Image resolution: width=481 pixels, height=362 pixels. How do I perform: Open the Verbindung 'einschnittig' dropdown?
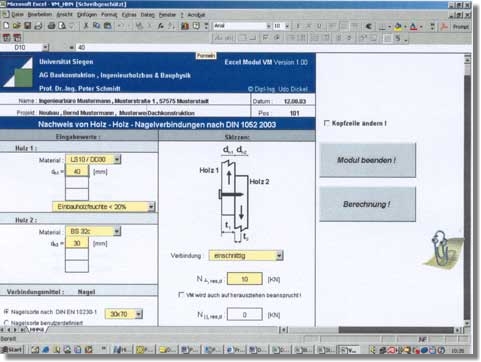point(279,256)
